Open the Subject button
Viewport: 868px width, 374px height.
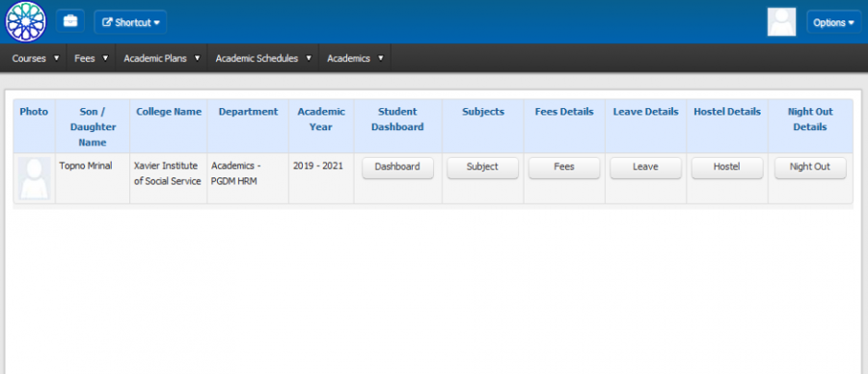point(483,167)
